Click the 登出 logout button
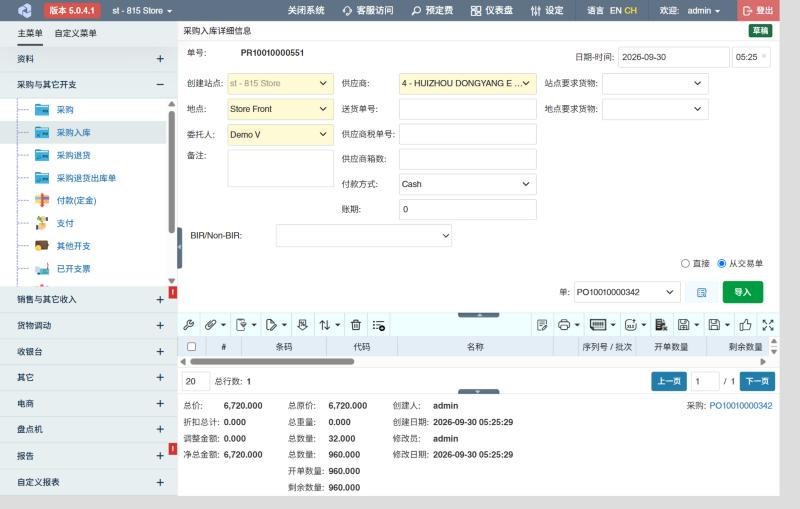 click(758, 10)
